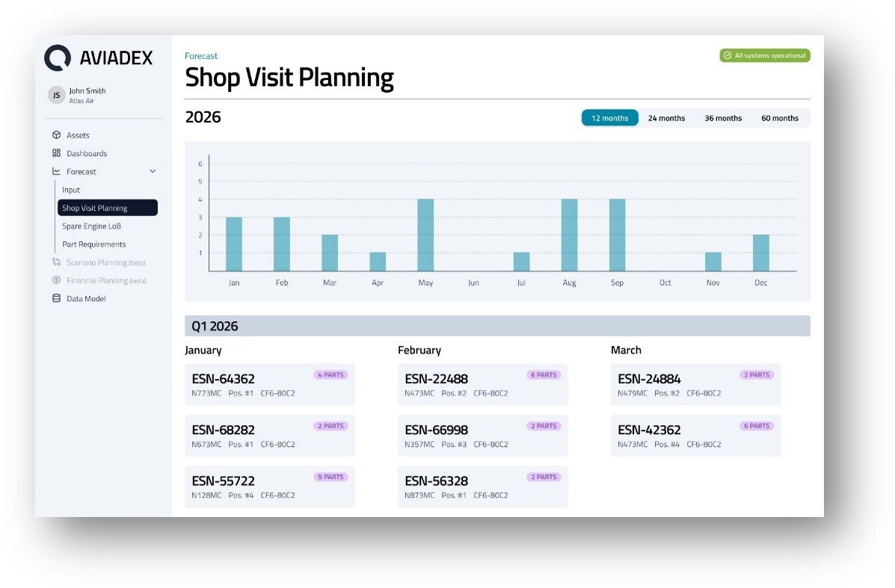Viewport: 895px width, 588px height.
Task: Click the Data Model database icon
Action: 56,299
